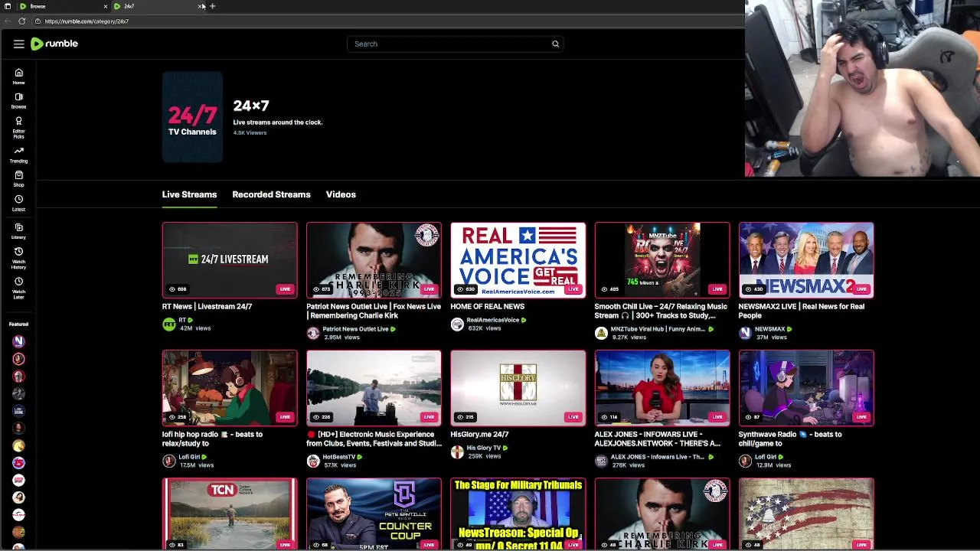Click the Rumble logo

[54, 44]
